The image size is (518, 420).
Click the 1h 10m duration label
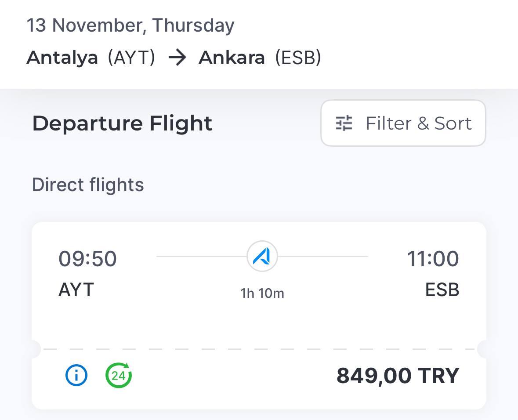262,293
